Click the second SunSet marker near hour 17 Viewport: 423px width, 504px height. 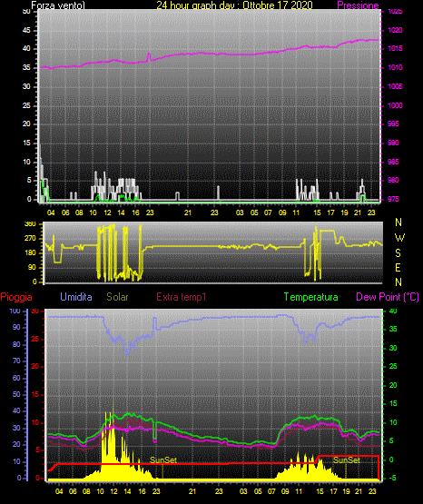point(346,460)
